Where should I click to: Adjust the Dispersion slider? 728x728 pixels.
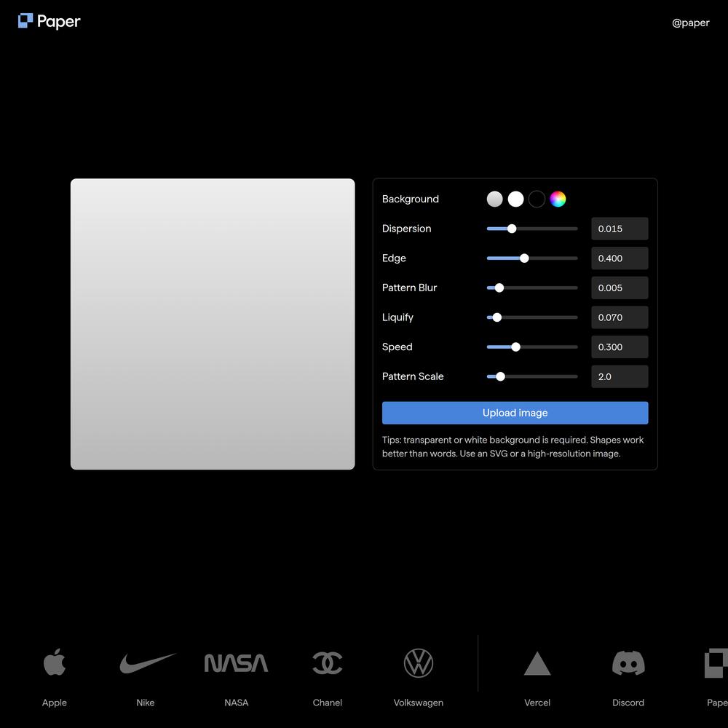532,229
